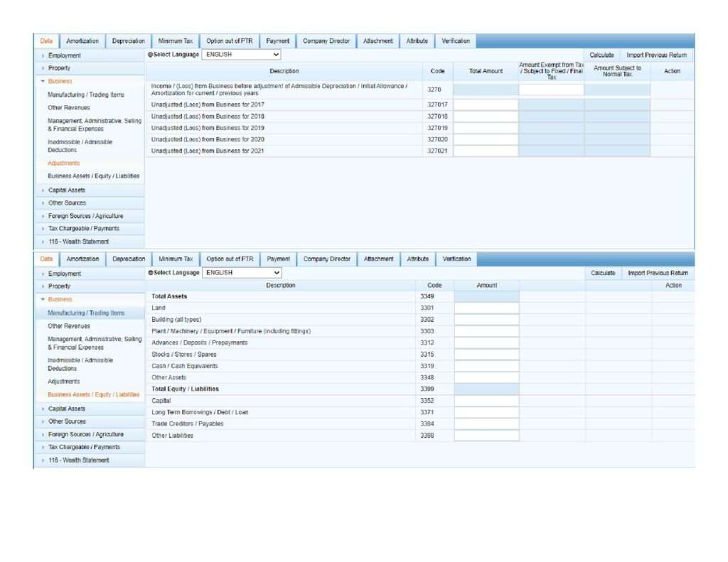Select the Verification tab in the upper form
This screenshot has width=728, height=562.
pyautogui.click(x=455, y=41)
